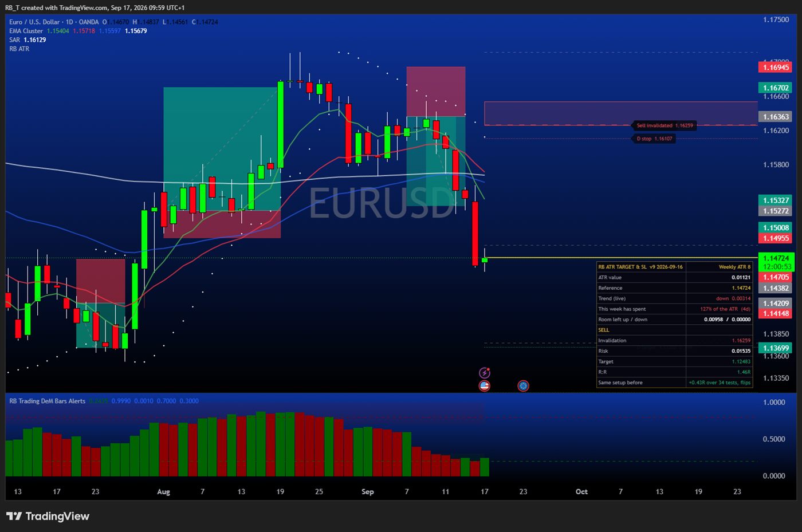Select the RB Trading DeM Bars Alerts legend
Viewport: 802px width, 532px height.
(x=47, y=401)
